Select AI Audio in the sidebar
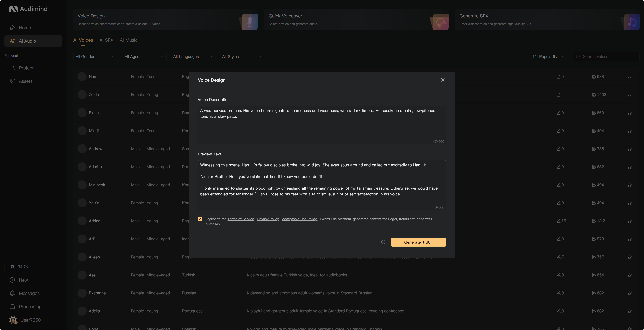 pyautogui.click(x=33, y=41)
